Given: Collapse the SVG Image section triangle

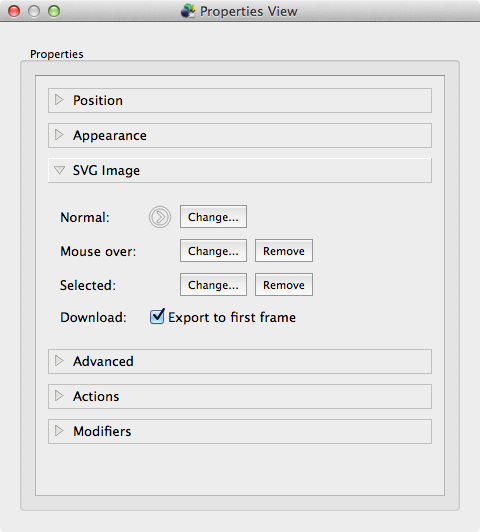Looking at the screenshot, I should (59, 170).
